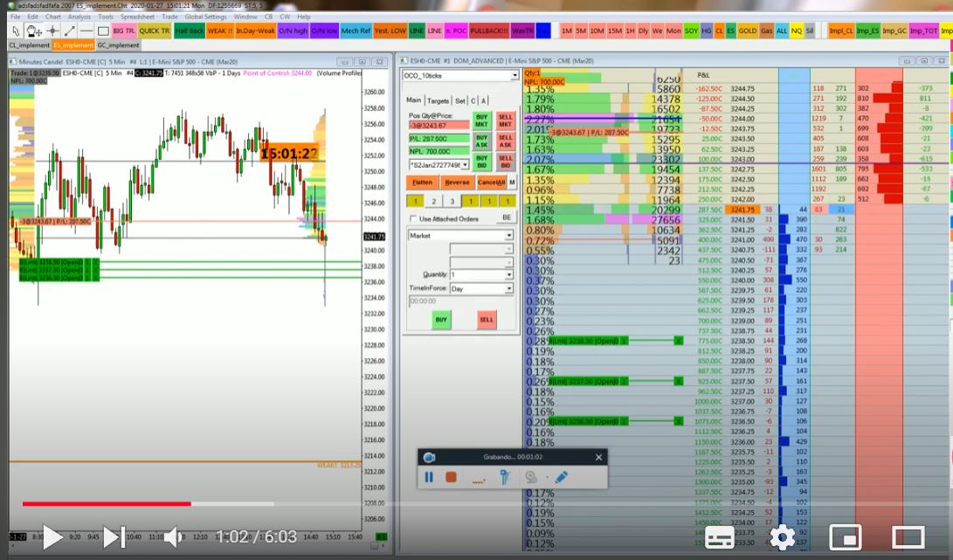Select the diagonal line drawing tool
953x560 pixels.
tap(70, 31)
